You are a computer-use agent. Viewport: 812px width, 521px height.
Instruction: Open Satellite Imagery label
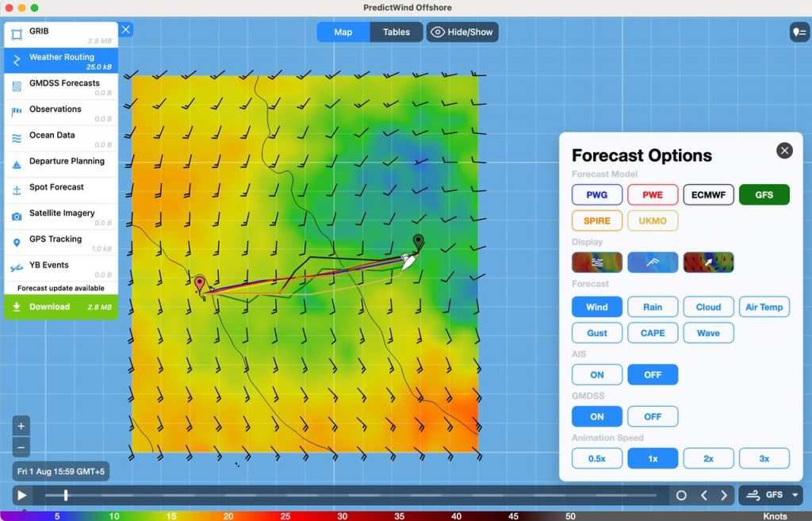[62, 213]
